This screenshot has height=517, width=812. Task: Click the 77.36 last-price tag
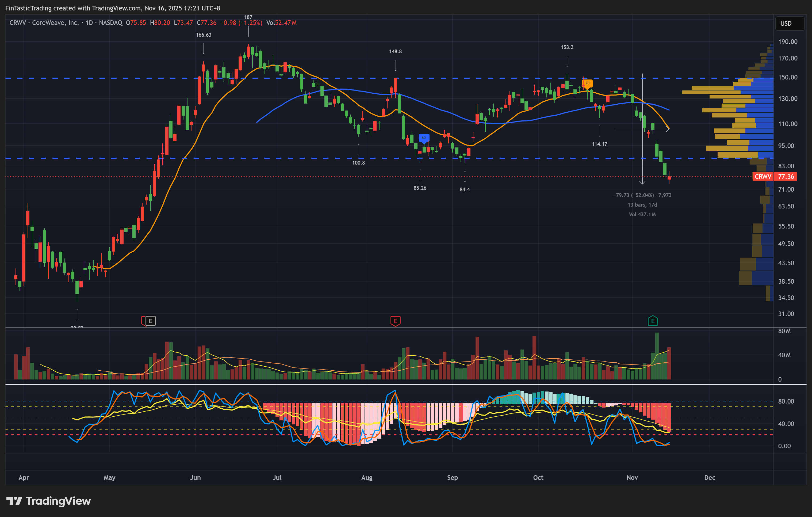click(786, 177)
